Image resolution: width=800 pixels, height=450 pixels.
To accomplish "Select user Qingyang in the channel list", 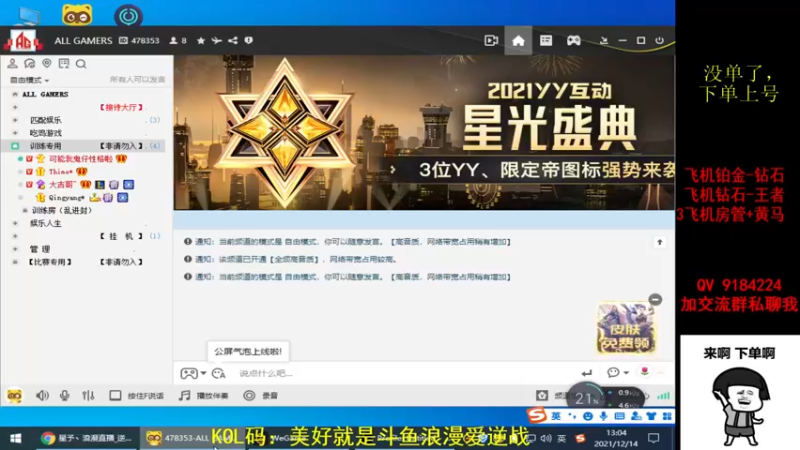I will point(66,197).
